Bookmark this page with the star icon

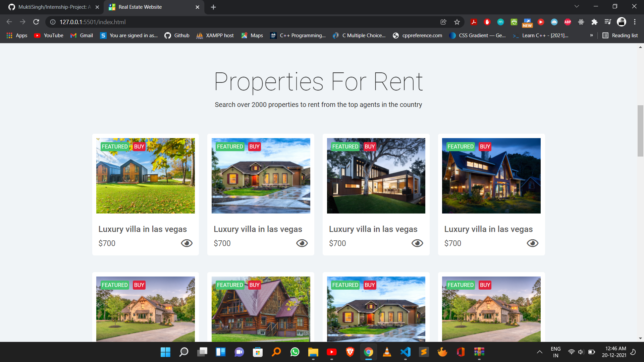pyautogui.click(x=457, y=22)
